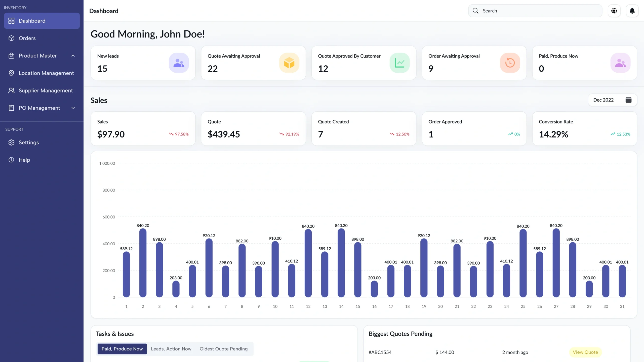Image resolution: width=644 pixels, height=362 pixels.
Task: Click the yellow box icon on Quote Awaiting Approval
Action: tap(289, 63)
